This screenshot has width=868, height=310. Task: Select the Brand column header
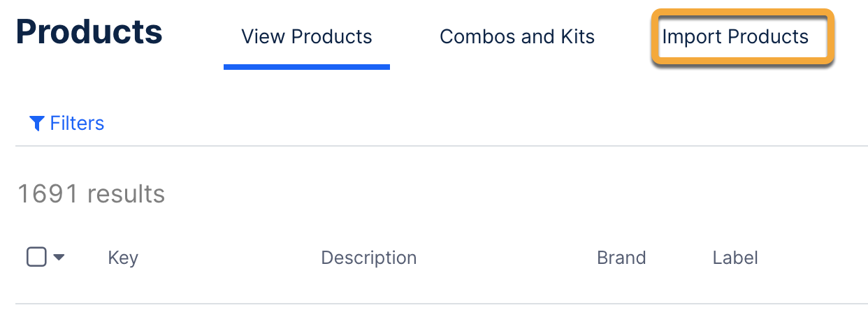coord(621,258)
